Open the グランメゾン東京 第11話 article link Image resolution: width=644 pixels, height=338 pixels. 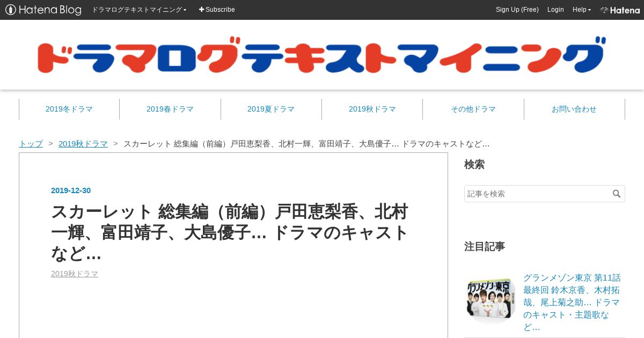point(572,303)
